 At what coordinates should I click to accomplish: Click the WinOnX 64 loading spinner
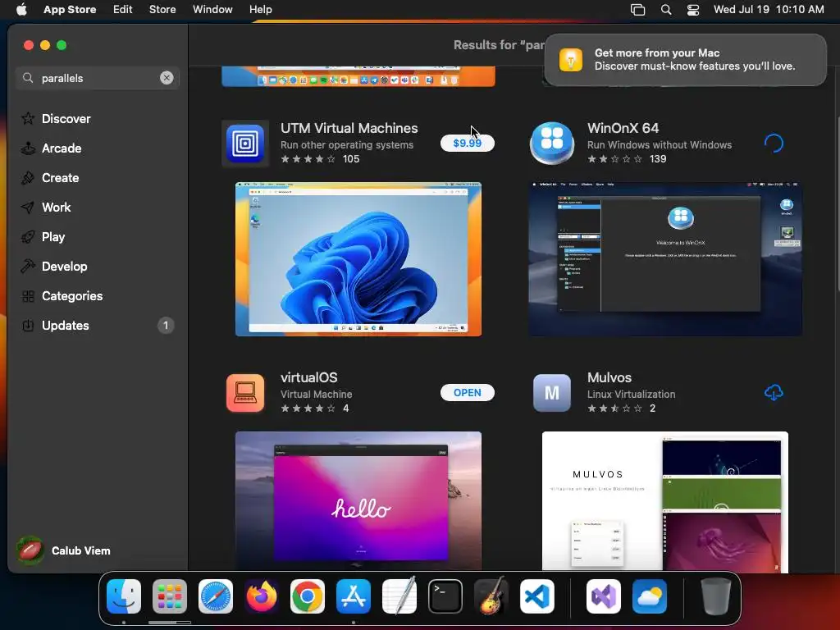(x=774, y=143)
